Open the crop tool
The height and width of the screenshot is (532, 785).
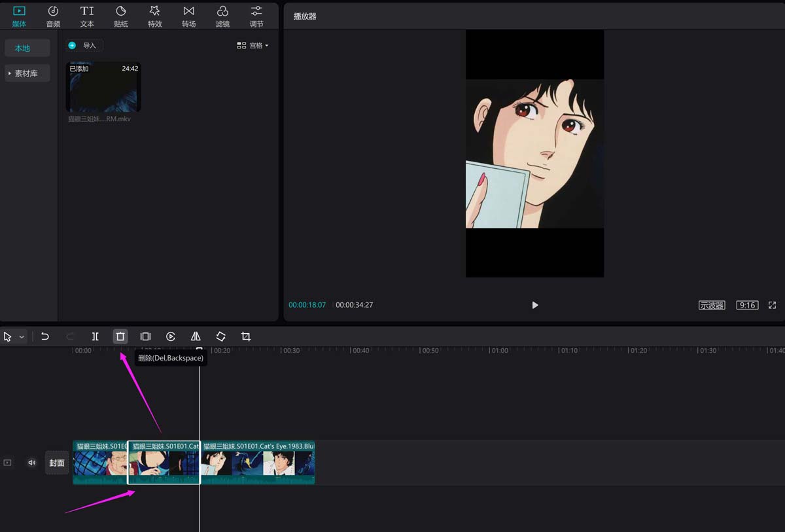tap(246, 336)
